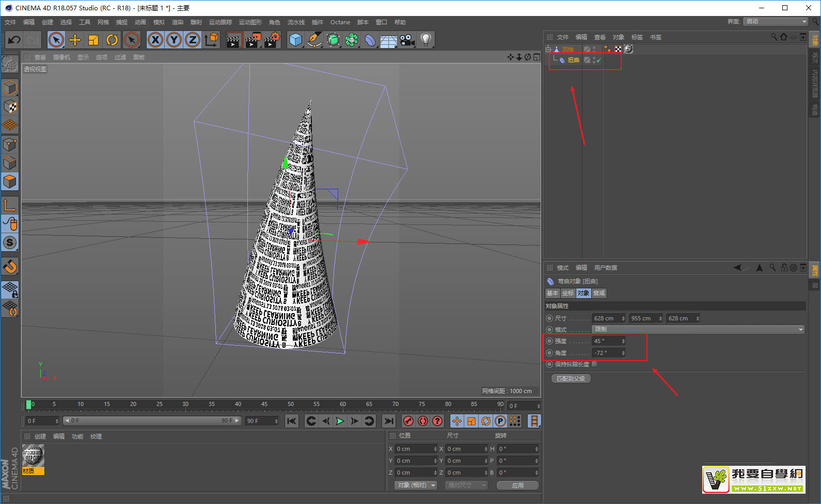Open the bend deformer icon

[x=370, y=40]
